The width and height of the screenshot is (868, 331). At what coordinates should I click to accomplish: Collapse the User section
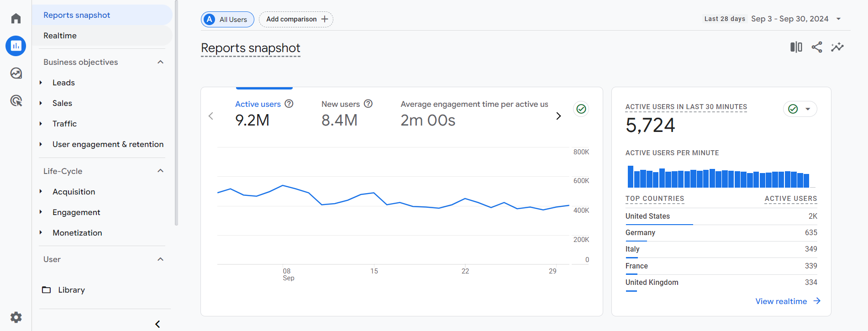[x=160, y=259]
